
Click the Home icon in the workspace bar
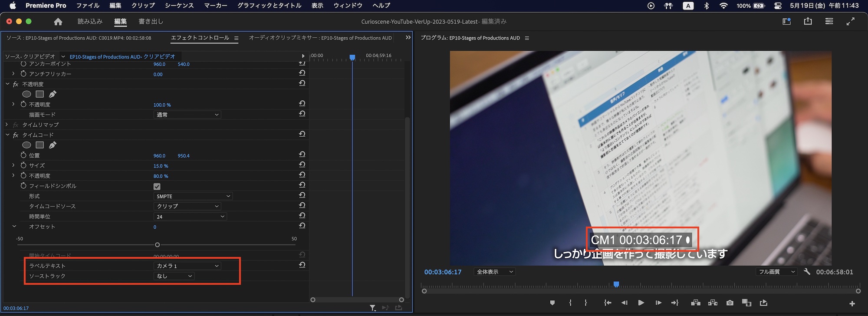coord(58,22)
